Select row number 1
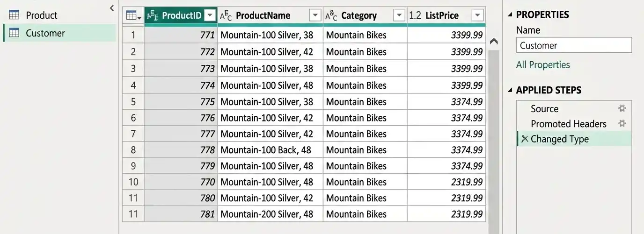This screenshot has width=644, height=234. coord(133,35)
